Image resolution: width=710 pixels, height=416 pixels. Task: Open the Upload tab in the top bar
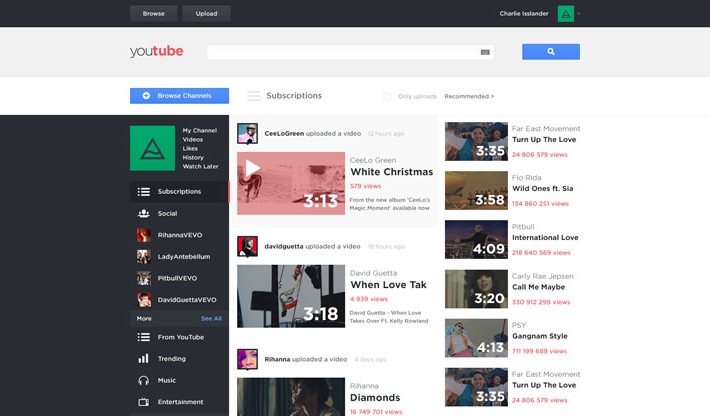(x=207, y=14)
